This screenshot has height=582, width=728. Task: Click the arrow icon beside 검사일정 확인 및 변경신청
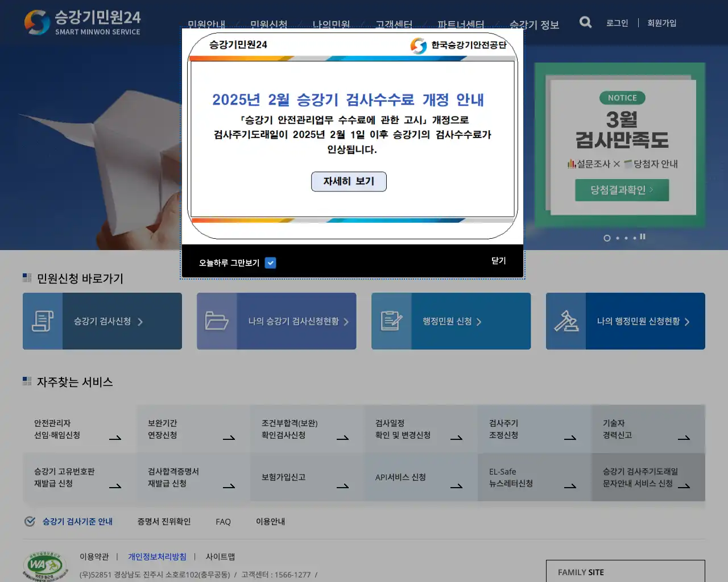click(457, 438)
